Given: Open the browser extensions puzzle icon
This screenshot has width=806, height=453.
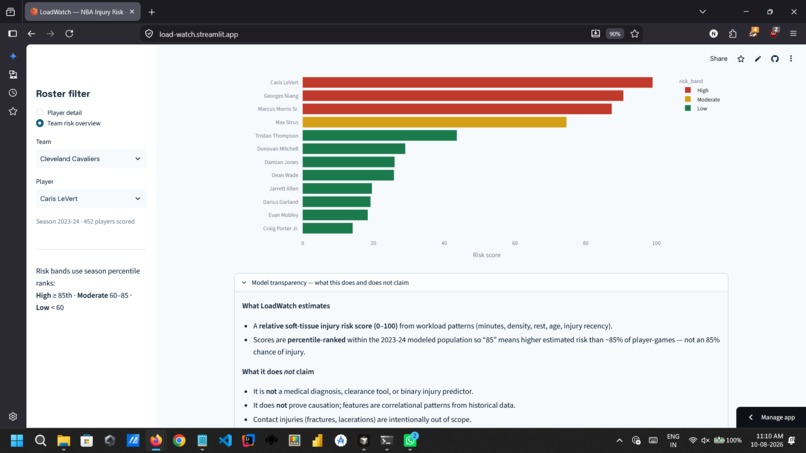Looking at the screenshot, I should (x=732, y=33).
